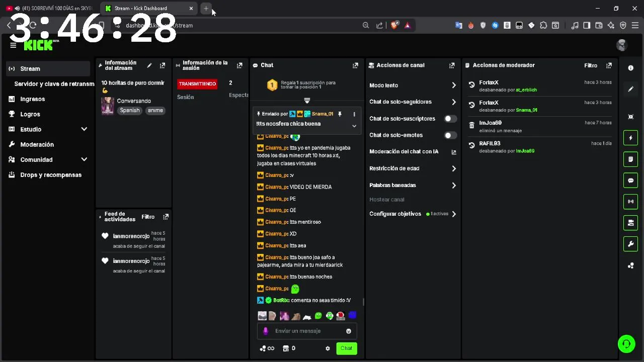Open chat settings gear icon
The image size is (644, 362).
pos(328,348)
